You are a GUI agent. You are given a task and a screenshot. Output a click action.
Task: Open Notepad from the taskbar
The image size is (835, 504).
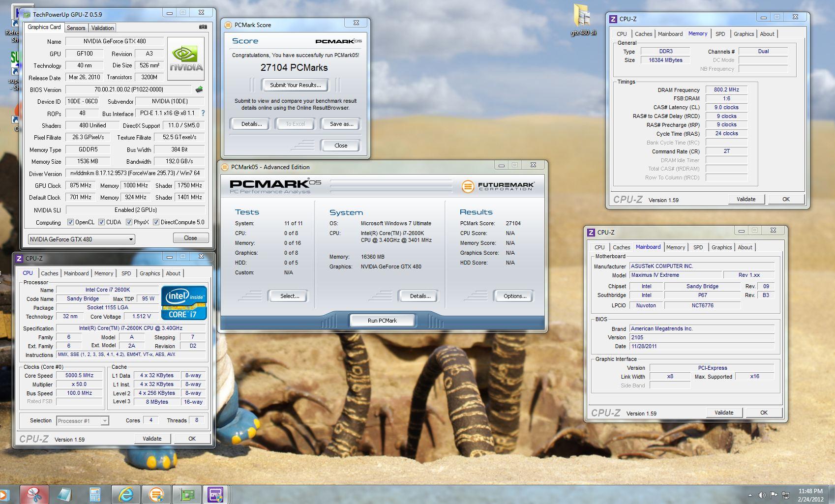pyautogui.click(x=65, y=494)
